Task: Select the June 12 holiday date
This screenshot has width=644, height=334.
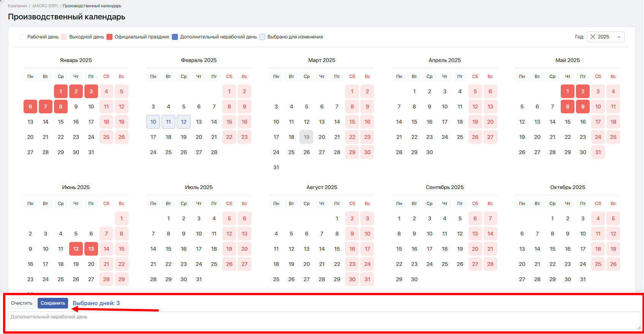Action: [x=76, y=249]
